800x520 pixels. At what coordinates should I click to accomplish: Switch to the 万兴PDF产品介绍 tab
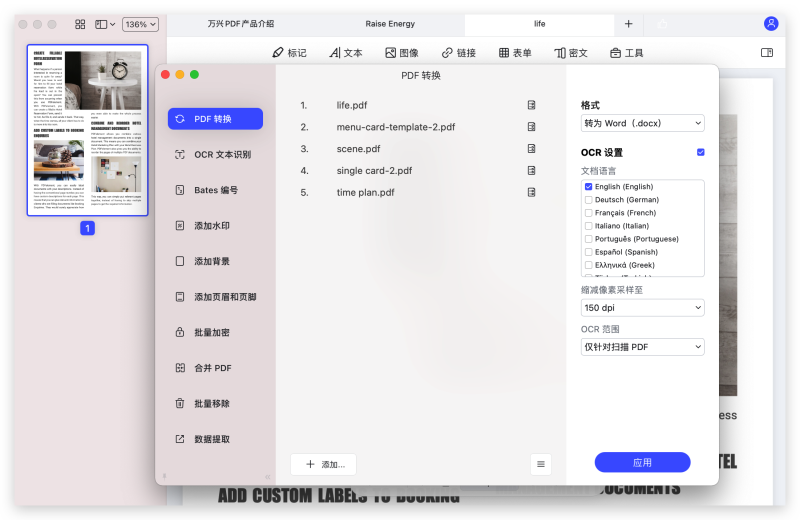(241, 23)
